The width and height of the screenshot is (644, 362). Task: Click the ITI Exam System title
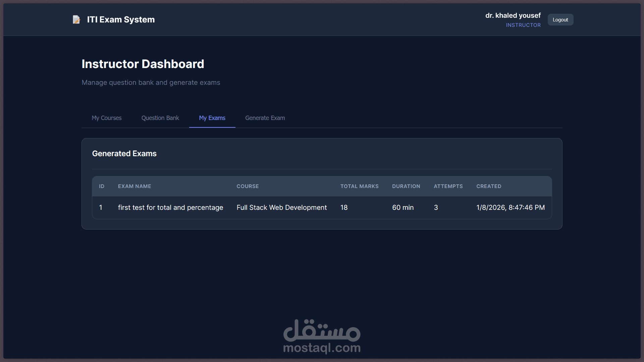[x=121, y=20]
